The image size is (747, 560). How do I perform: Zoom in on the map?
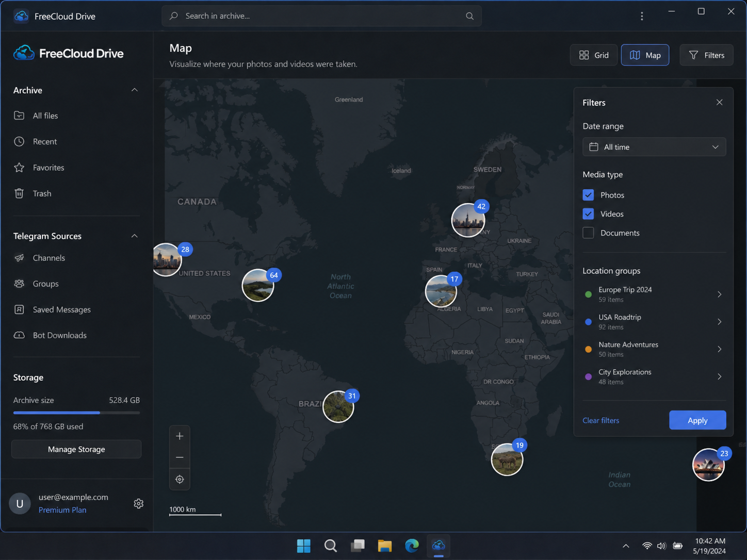180,436
